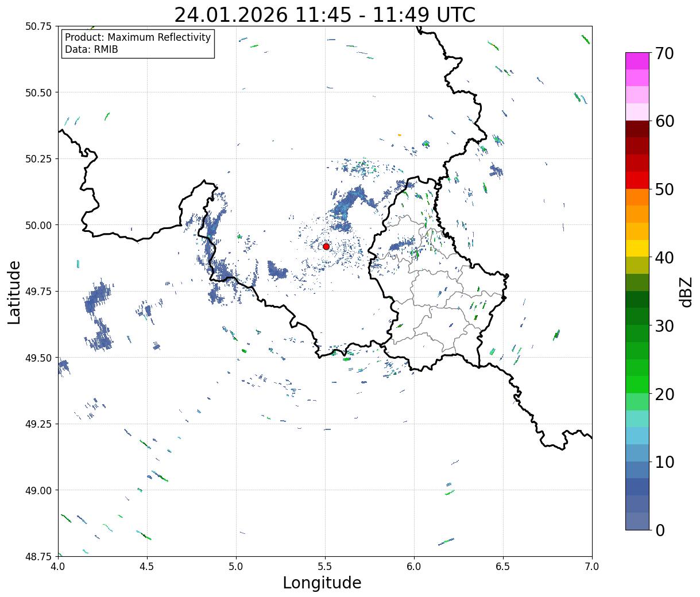700x597 pixels.
Task: Click the 'Data: RMIB' legend text
Action: [x=91, y=50]
